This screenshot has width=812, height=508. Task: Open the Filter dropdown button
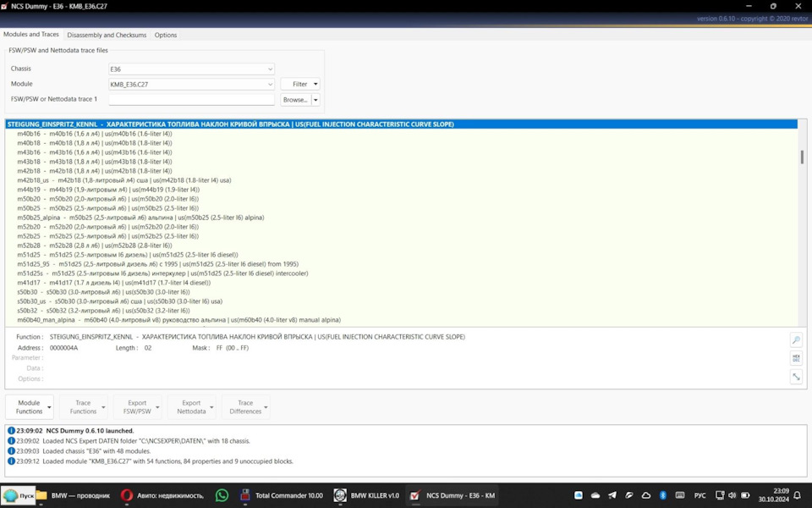coord(300,84)
